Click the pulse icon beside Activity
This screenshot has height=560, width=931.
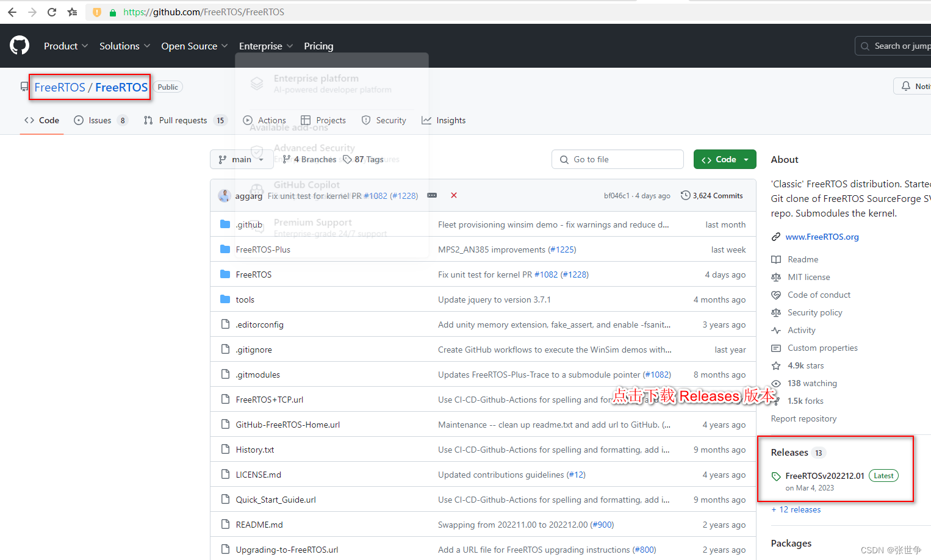click(776, 330)
